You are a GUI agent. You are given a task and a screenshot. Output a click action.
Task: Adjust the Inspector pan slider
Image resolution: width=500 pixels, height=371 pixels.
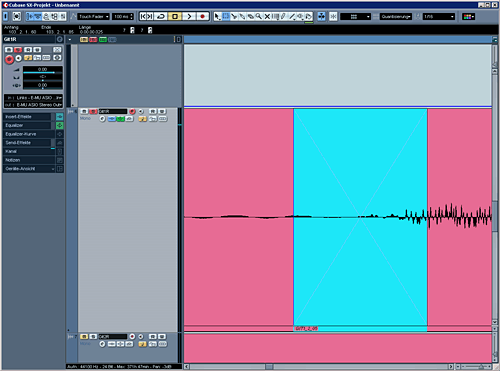42,77
